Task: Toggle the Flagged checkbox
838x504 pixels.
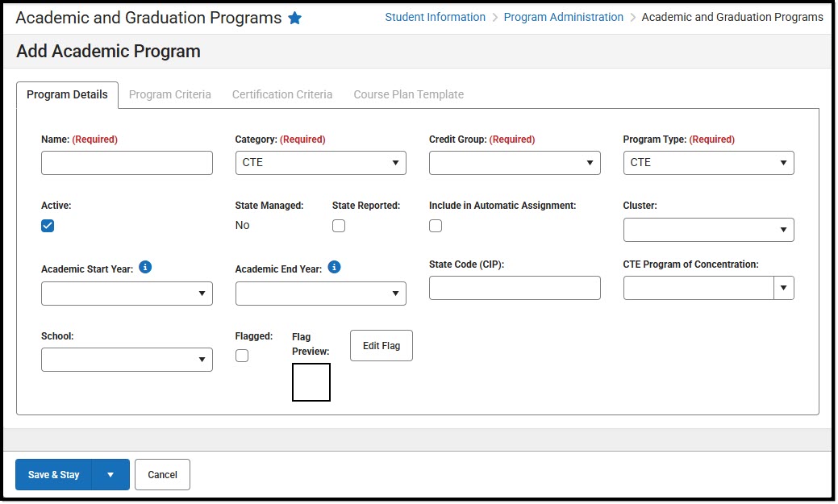Action: tap(242, 356)
